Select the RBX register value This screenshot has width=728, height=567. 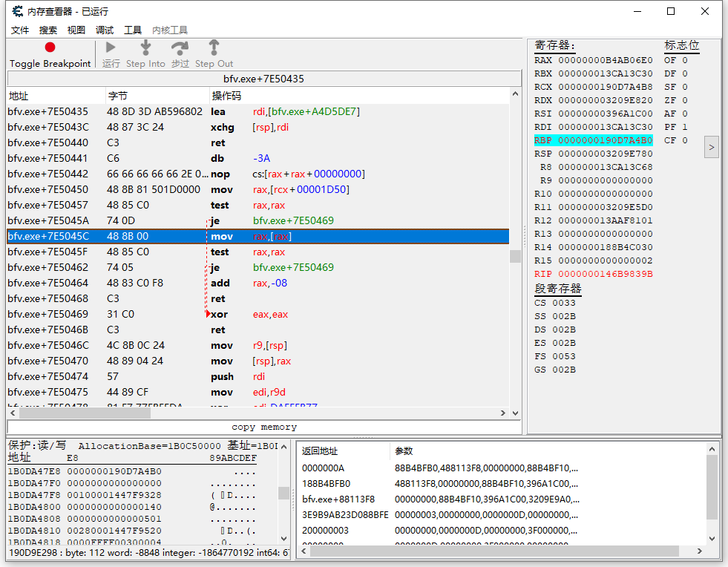(x=606, y=73)
